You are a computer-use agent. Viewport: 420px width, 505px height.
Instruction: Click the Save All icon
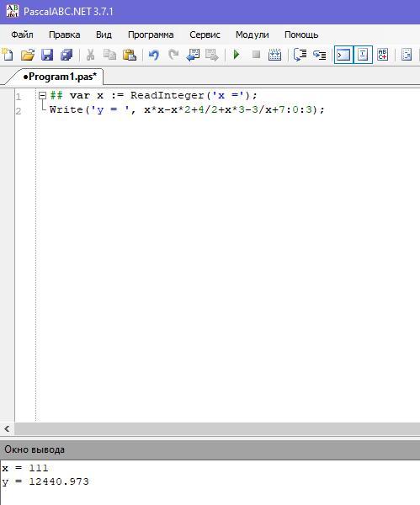[x=66, y=55]
